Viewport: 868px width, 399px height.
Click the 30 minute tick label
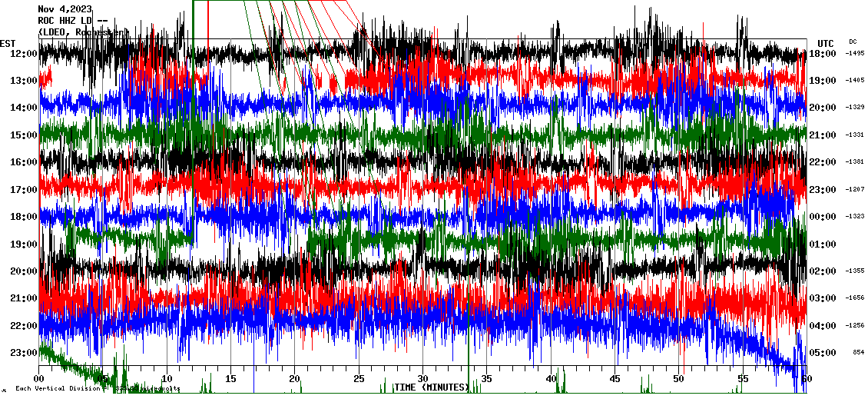tap(422, 379)
